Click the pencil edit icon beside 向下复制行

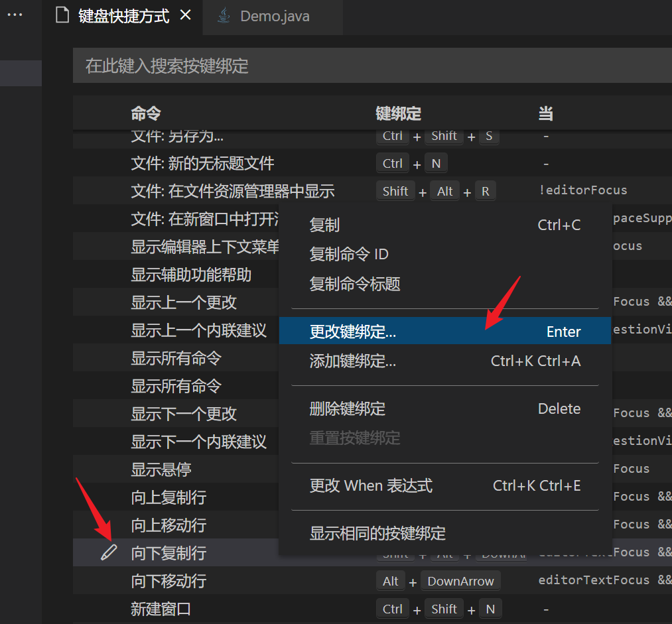point(108,552)
